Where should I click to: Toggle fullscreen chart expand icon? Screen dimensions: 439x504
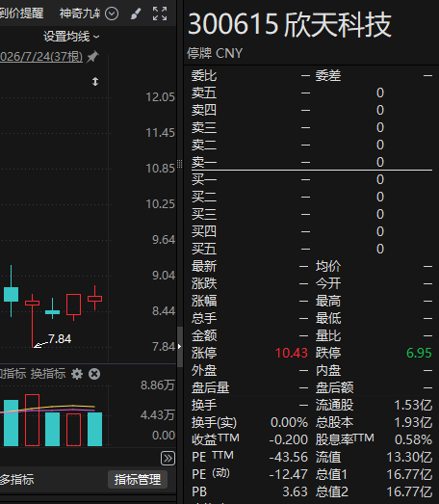(160, 13)
